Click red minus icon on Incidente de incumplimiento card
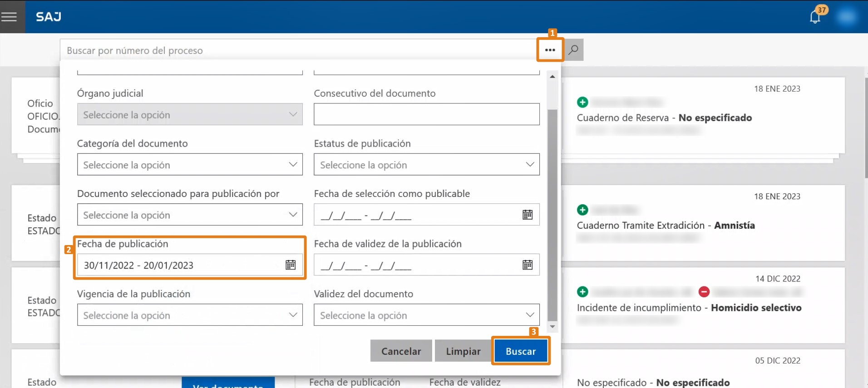Image resolution: width=868 pixels, height=388 pixels. pyautogui.click(x=704, y=292)
